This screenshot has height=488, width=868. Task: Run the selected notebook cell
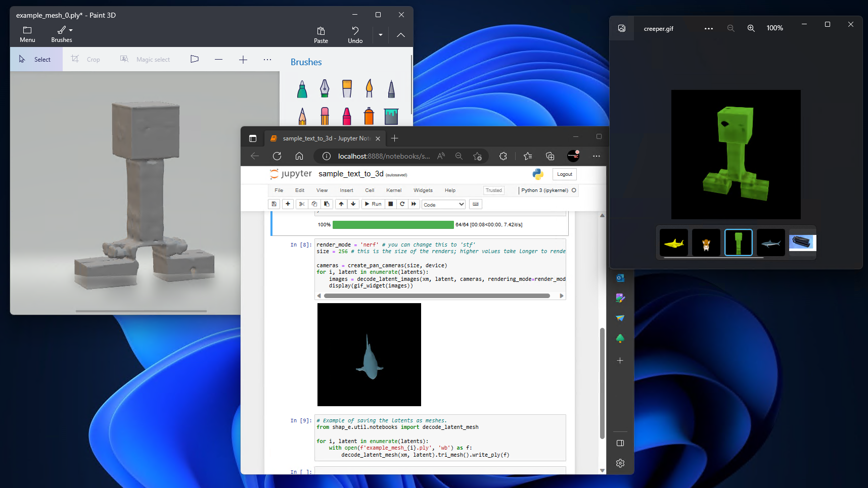pyautogui.click(x=373, y=204)
